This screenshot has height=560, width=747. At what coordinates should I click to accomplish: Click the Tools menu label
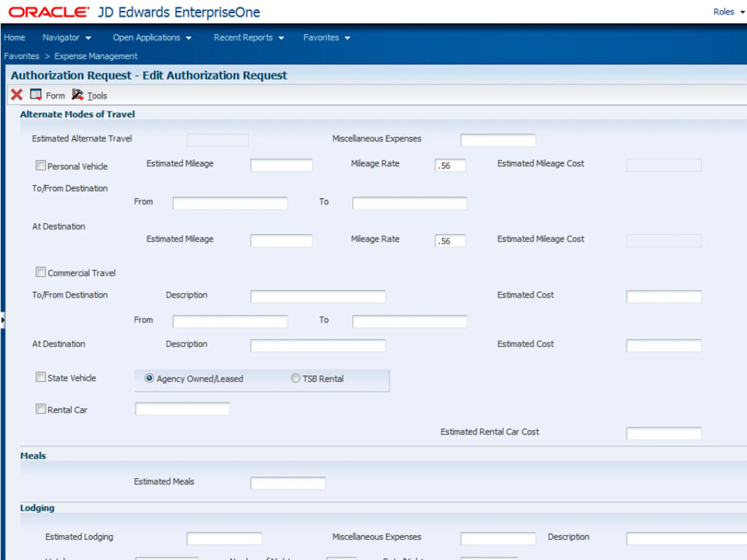point(97,96)
